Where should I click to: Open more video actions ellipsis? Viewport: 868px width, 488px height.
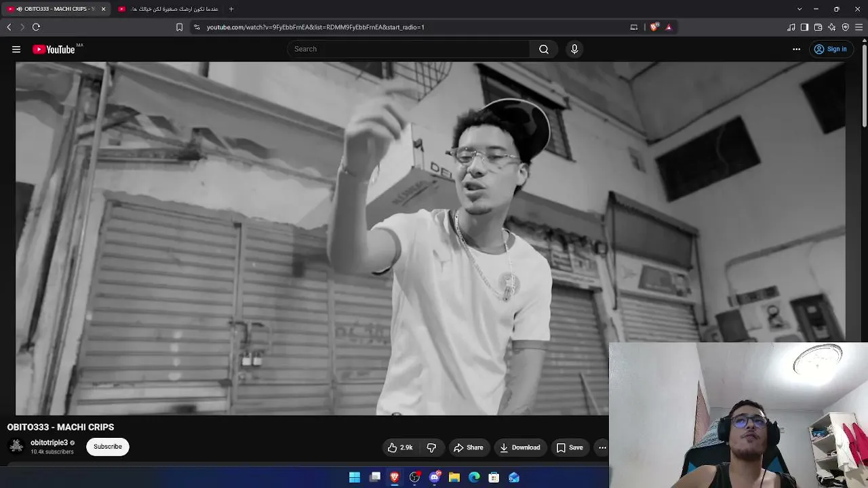pos(602,447)
